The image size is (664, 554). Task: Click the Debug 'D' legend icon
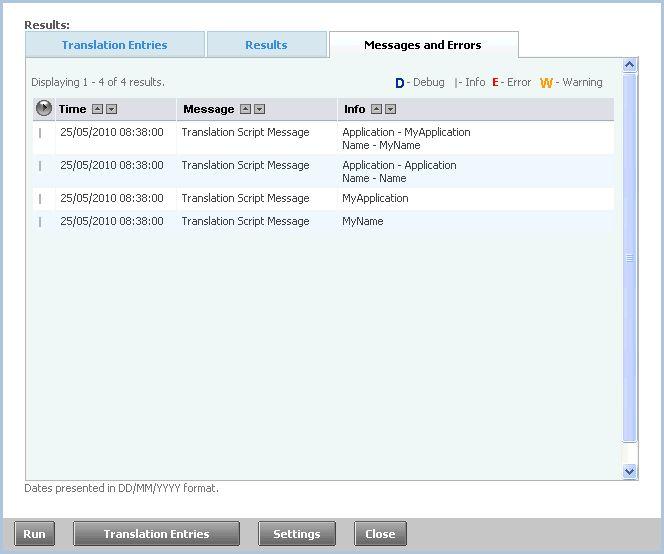coord(400,83)
